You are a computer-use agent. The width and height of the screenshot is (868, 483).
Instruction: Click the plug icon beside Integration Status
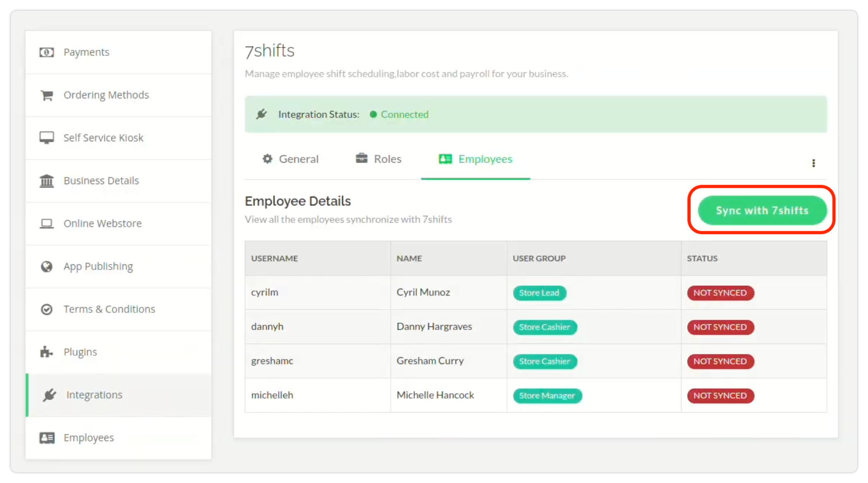[262, 114]
